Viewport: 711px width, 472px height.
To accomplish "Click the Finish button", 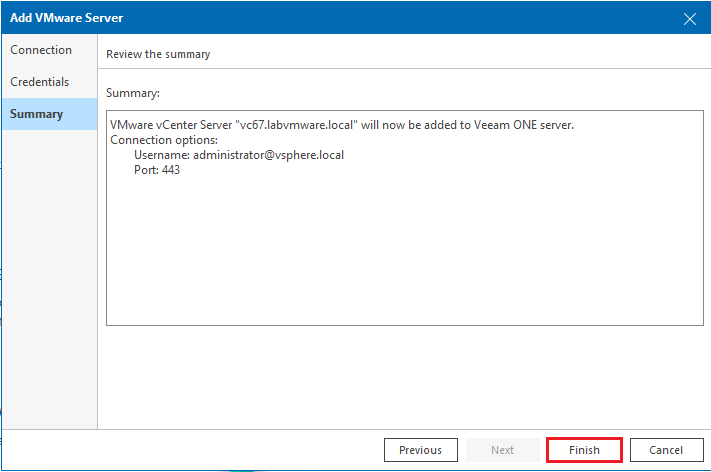I will 584,450.
